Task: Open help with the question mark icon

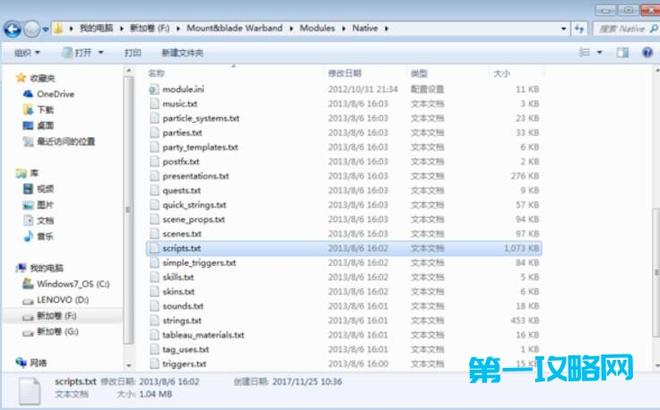Action: point(647,53)
